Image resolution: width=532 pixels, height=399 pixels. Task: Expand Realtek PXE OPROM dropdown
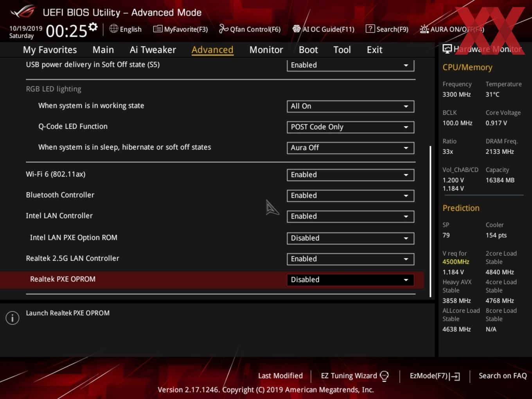(350, 279)
